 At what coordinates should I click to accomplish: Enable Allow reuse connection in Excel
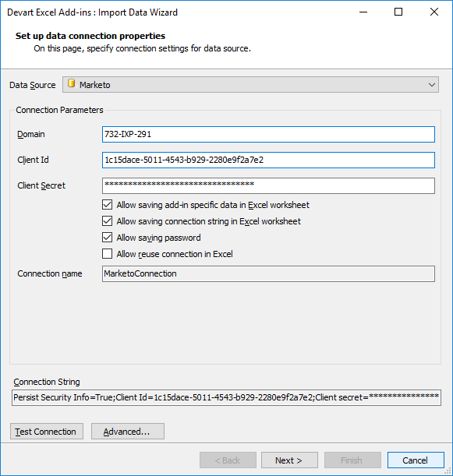(108, 254)
